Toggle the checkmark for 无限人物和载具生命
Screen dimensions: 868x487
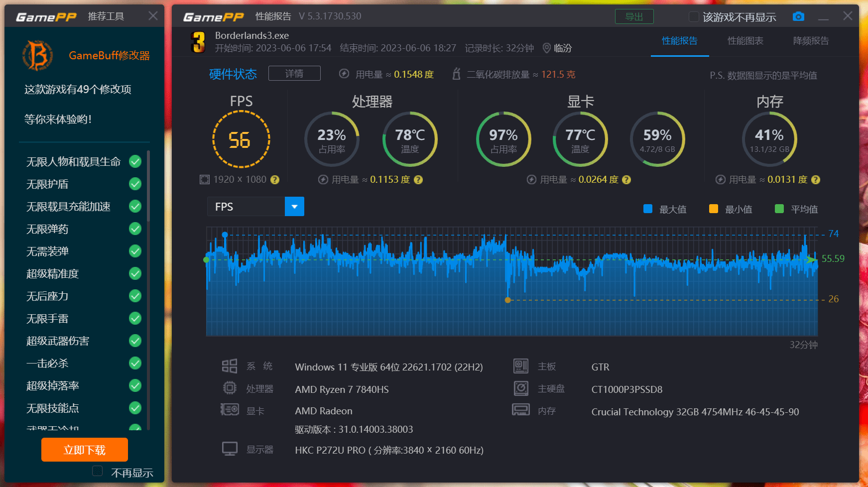135,161
